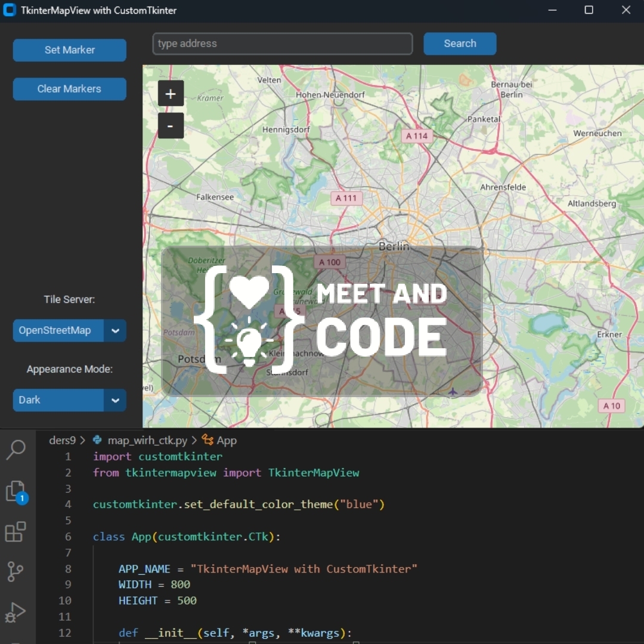The height and width of the screenshot is (644, 644).
Task: Zoom in with the map plus button
Action: pos(171,94)
